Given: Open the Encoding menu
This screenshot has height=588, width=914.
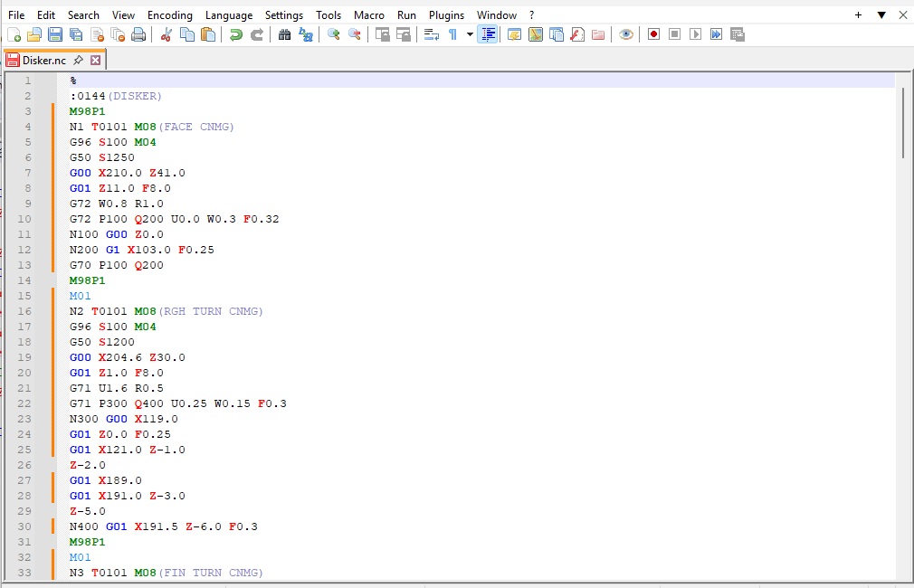Looking at the screenshot, I should coord(170,14).
